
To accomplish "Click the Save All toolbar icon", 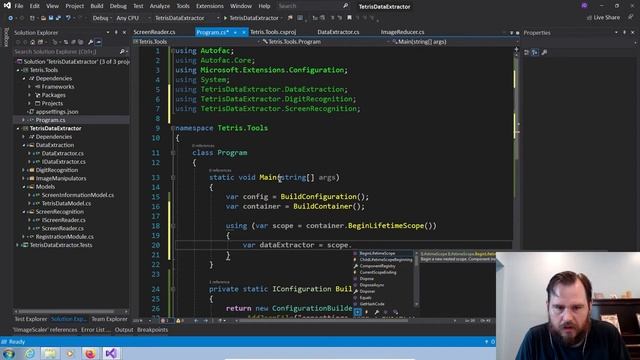I will tap(58, 18).
